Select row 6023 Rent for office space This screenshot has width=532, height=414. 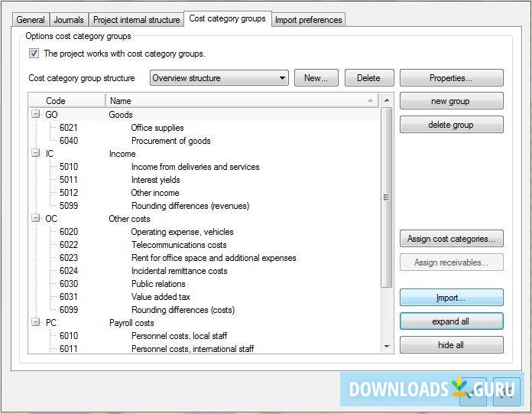tap(203, 258)
